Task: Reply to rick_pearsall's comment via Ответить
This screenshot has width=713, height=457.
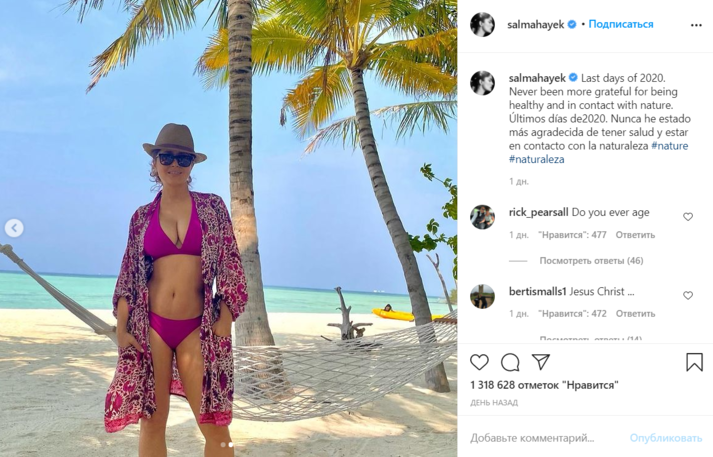Action: click(x=635, y=235)
